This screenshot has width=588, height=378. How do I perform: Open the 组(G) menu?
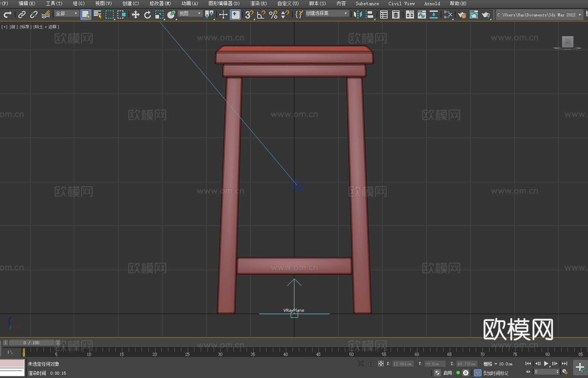tap(79, 3)
